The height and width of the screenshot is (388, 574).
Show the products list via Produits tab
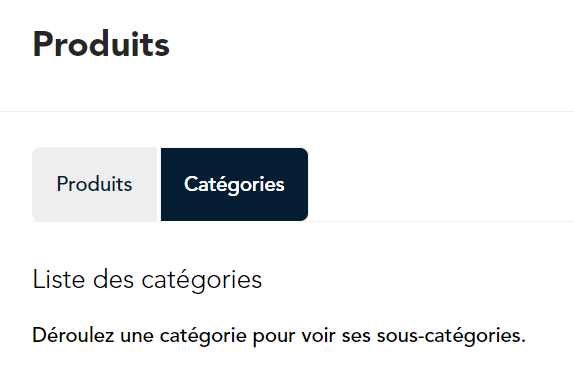tap(94, 184)
